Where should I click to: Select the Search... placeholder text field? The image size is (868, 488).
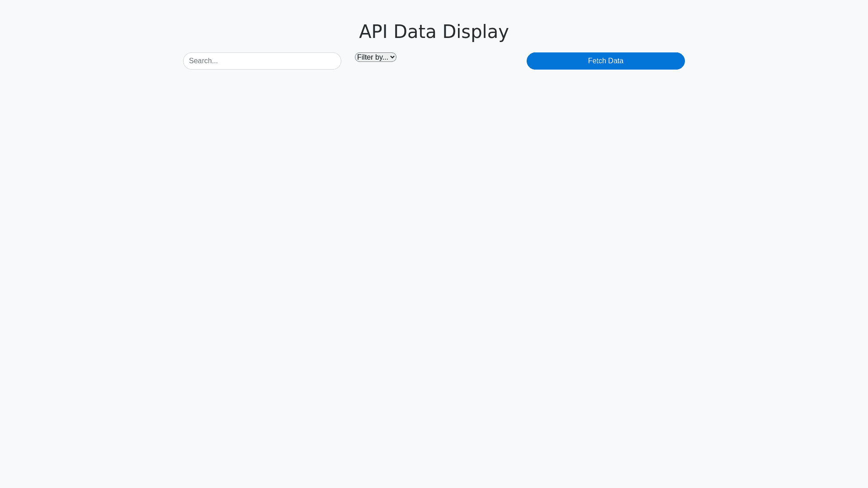pos(262,61)
